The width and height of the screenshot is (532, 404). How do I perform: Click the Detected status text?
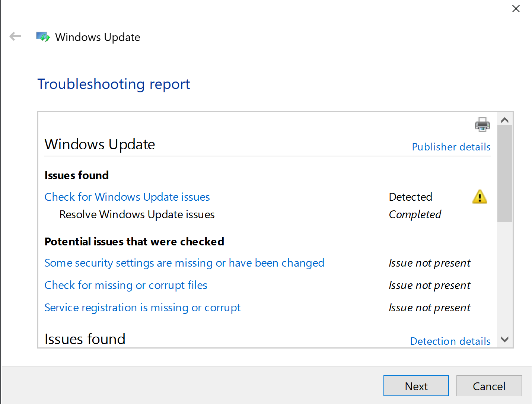[410, 197]
